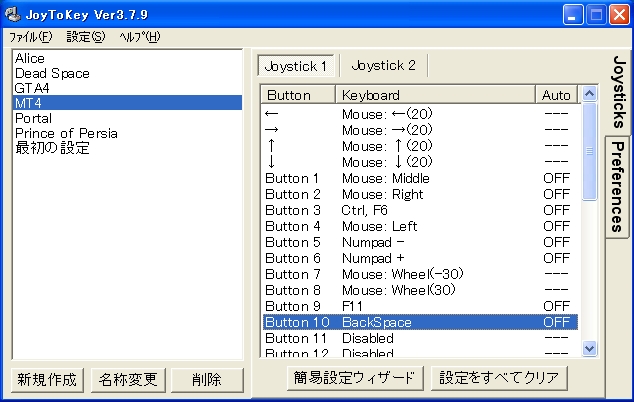The width and height of the screenshot is (634, 402).
Task: Select Button 6 row, Numpad +
Action: (x=420, y=258)
